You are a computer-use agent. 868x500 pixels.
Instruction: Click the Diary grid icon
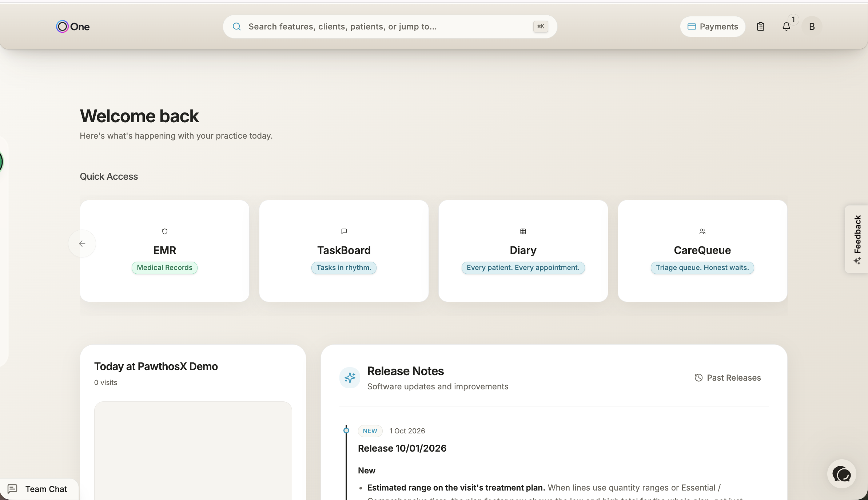click(x=523, y=231)
